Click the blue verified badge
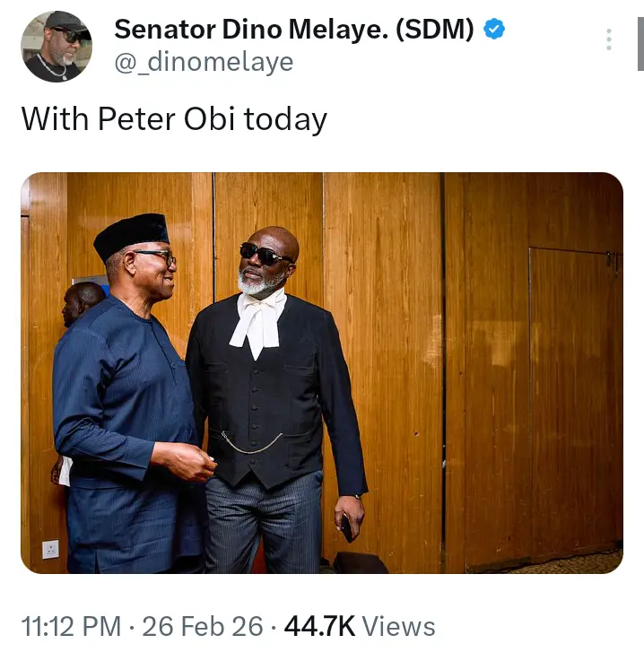 (x=494, y=30)
